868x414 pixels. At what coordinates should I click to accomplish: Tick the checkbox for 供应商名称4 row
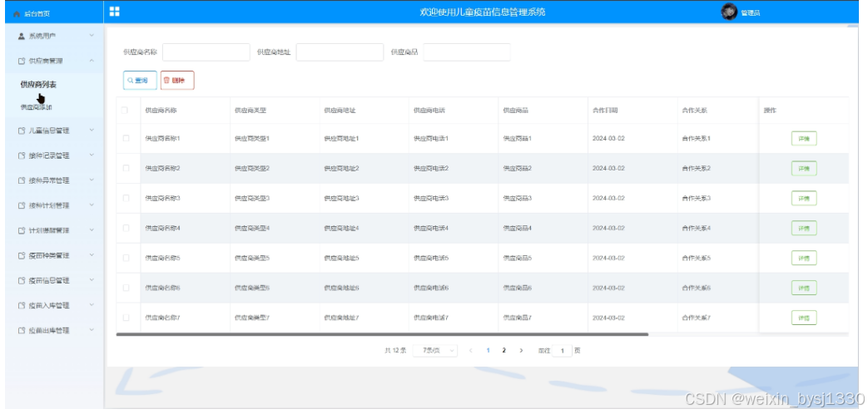(126, 228)
